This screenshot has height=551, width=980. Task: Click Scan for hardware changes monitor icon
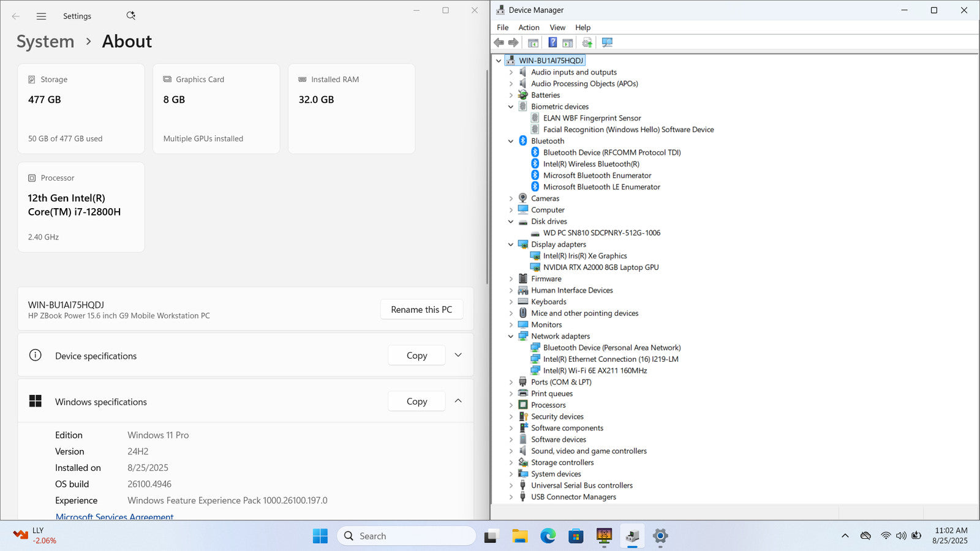607,42
